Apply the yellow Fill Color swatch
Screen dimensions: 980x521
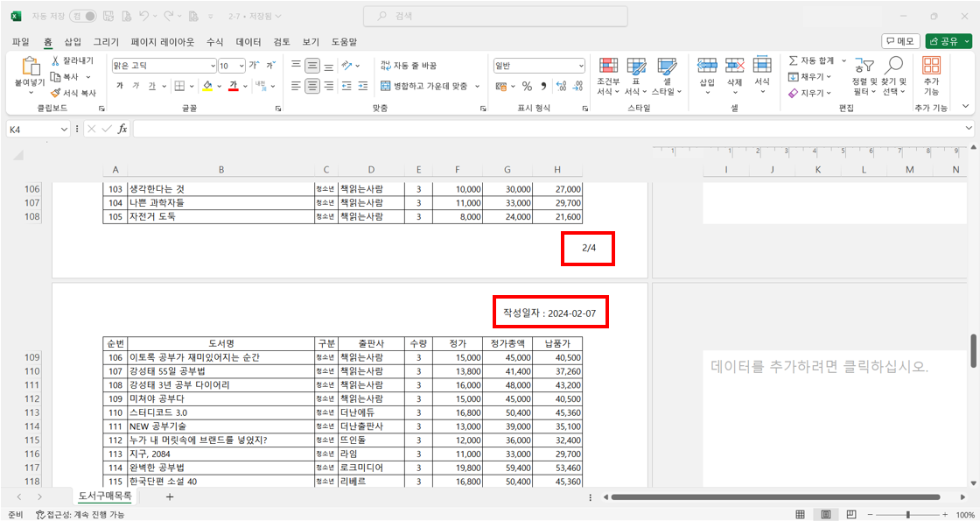pos(208,86)
